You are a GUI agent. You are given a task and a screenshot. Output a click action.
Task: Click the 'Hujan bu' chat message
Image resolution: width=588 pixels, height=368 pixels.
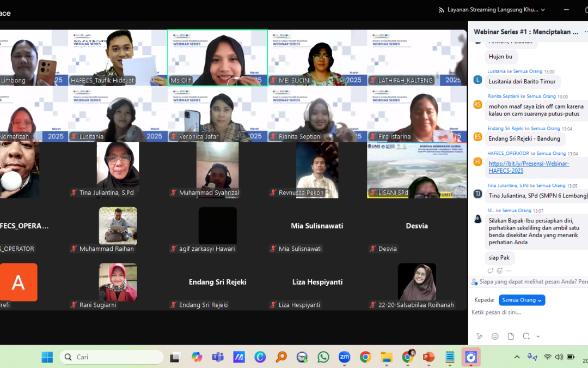point(501,57)
